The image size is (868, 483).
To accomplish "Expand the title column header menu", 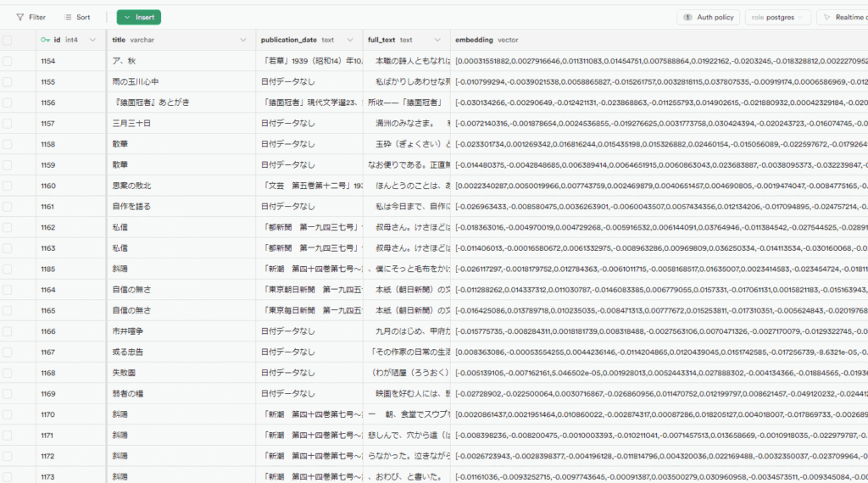I will 243,40.
